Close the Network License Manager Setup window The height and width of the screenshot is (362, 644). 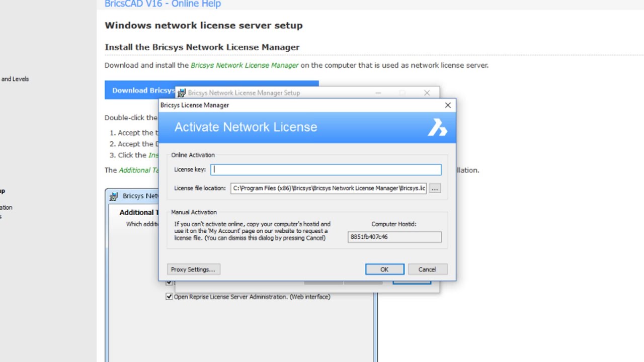427,93
